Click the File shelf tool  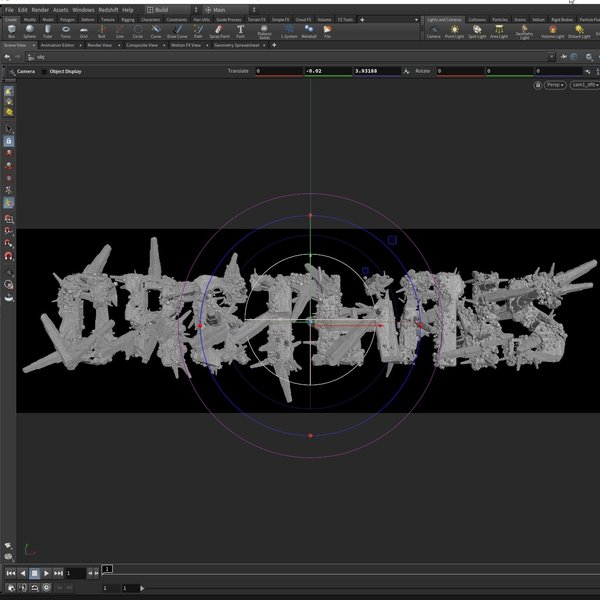tap(328, 31)
